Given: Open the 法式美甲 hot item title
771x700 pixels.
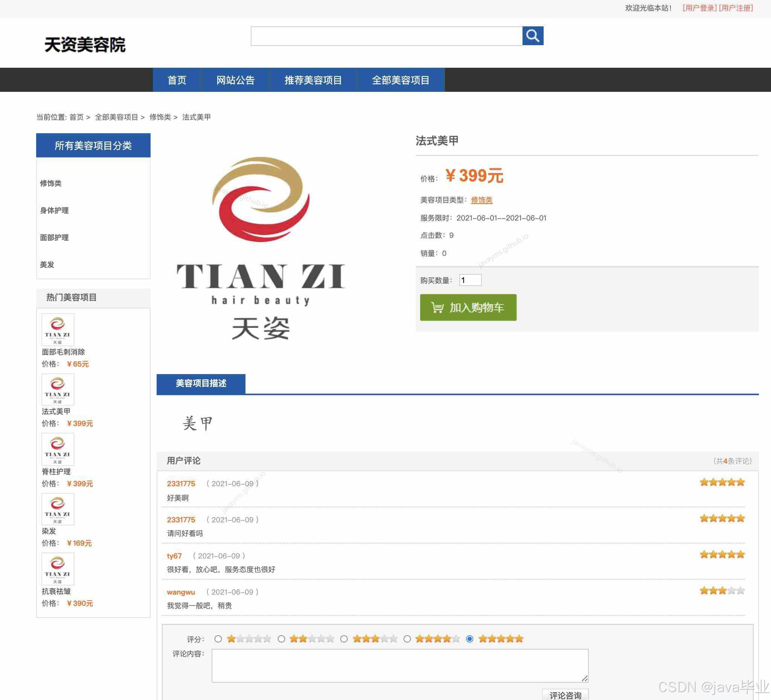Looking at the screenshot, I should coord(56,411).
